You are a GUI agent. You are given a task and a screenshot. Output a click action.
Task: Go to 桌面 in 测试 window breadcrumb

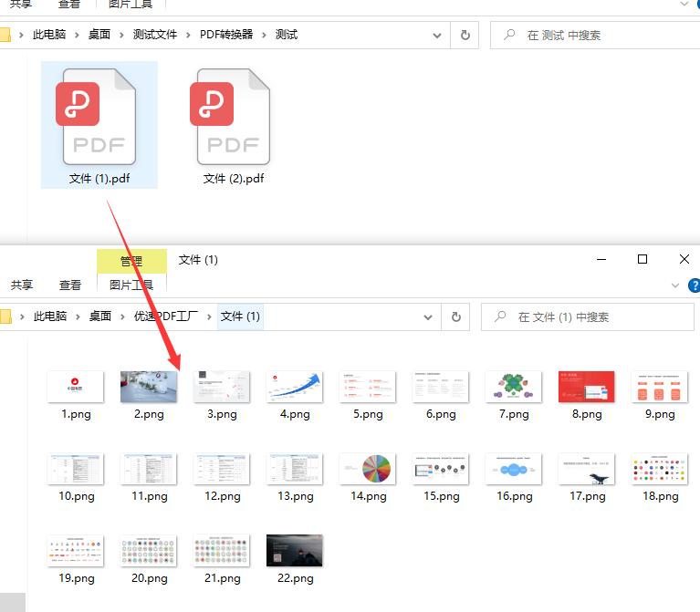[99, 35]
